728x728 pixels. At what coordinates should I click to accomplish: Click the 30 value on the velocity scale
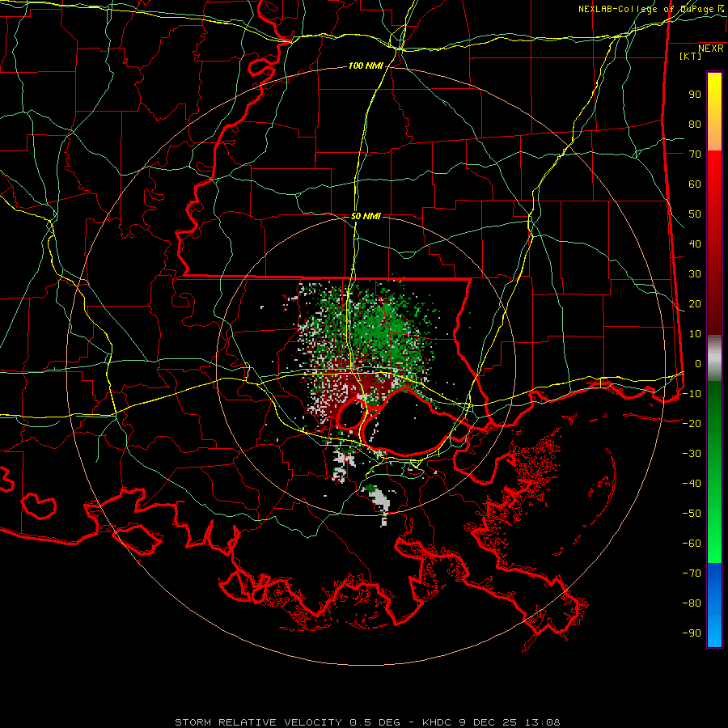pyautogui.click(x=695, y=274)
